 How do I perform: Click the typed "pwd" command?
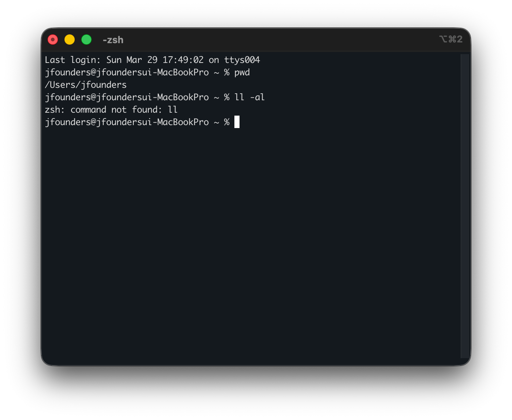pyautogui.click(x=242, y=72)
